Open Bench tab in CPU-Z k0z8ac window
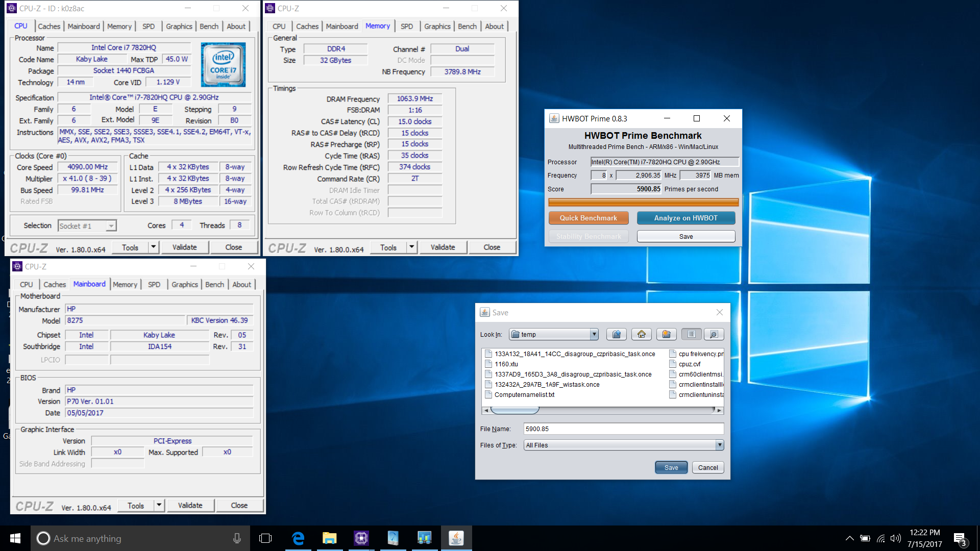Viewport: 980px width, 551px height. click(x=209, y=26)
